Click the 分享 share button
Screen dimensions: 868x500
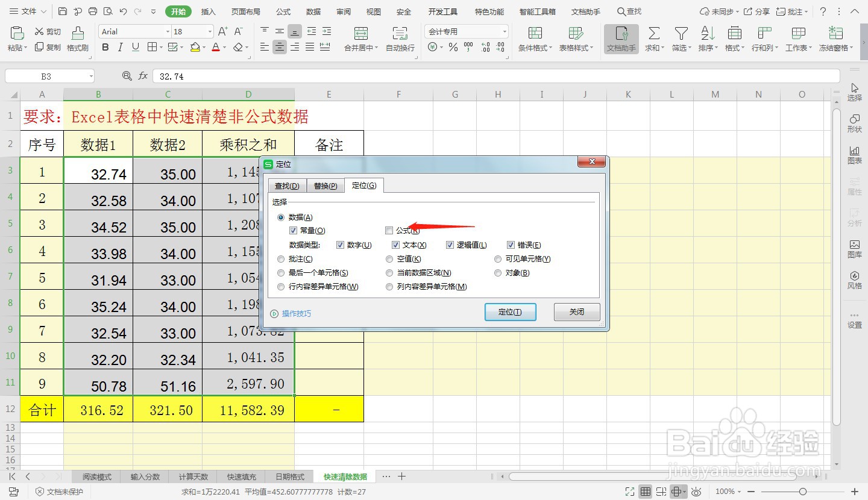(756, 11)
